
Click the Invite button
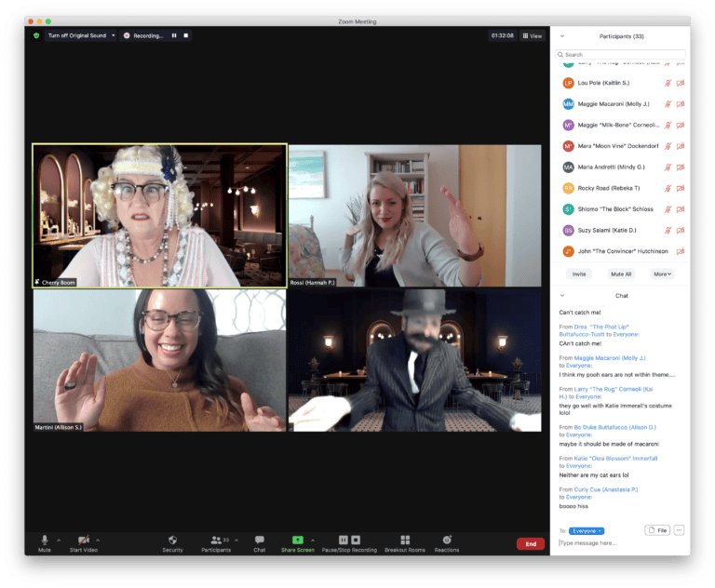tap(579, 274)
